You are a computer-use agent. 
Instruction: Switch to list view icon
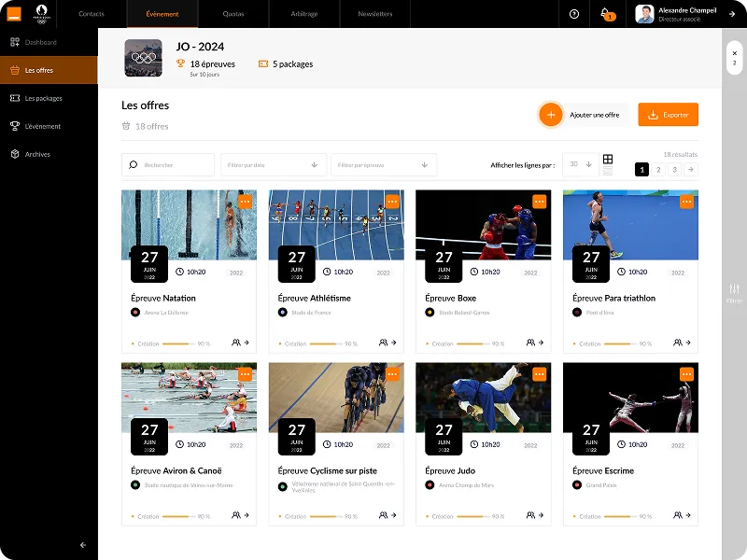click(608, 171)
